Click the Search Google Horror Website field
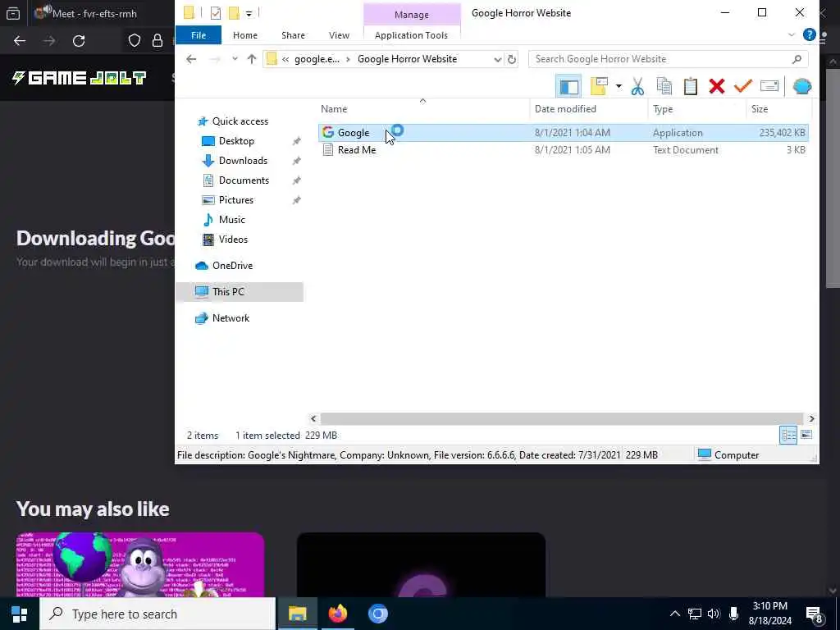The width and height of the screenshot is (840, 630). pos(668,59)
